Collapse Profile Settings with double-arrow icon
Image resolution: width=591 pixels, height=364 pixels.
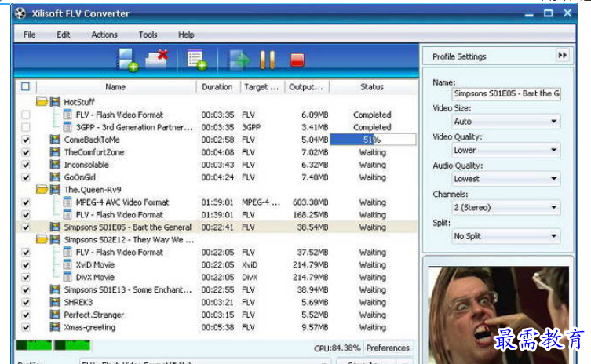tap(563, 56)
